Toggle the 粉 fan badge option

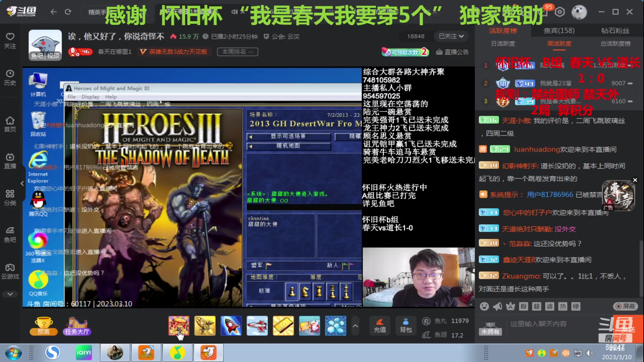click(x=524, y=306)
